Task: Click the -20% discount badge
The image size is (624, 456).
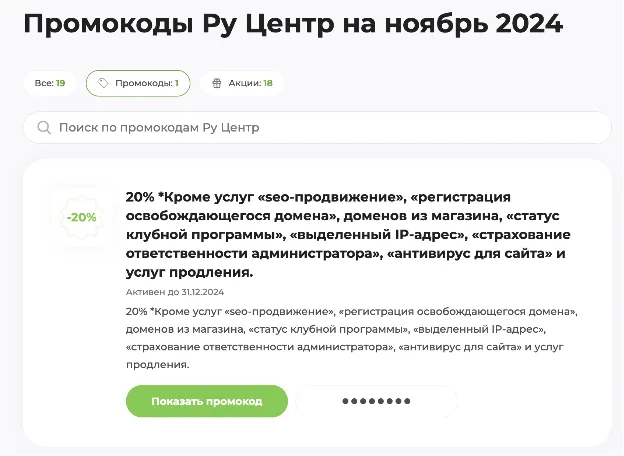Action: pyautogui.click(x=82, y=217)
